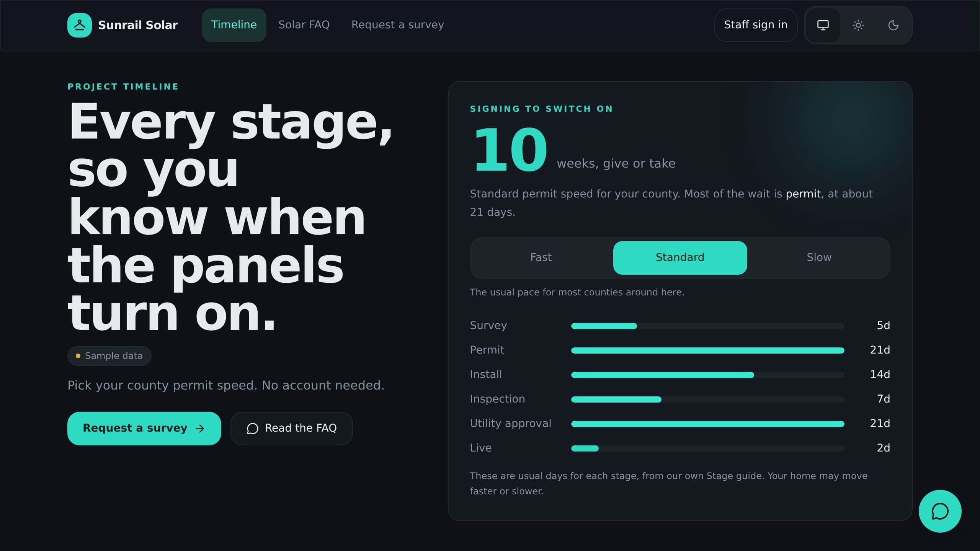Switch to dark theme moon icon
Screen dimensions: 980x551
[x=893, y=25]
